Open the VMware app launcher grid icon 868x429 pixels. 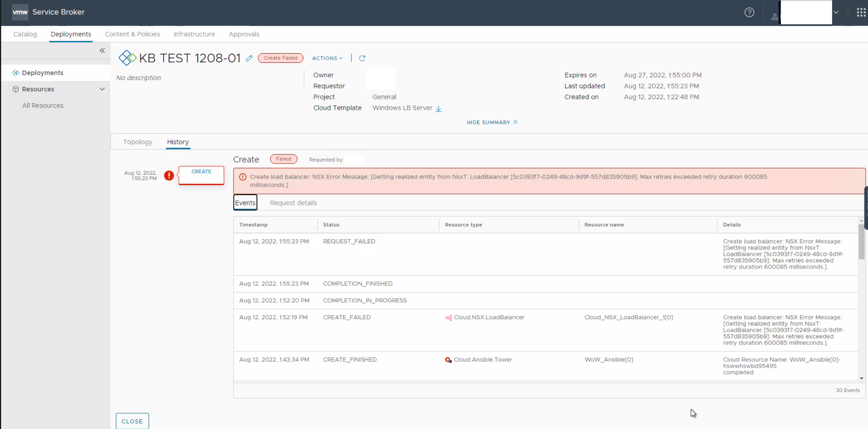tap(860, 12)
